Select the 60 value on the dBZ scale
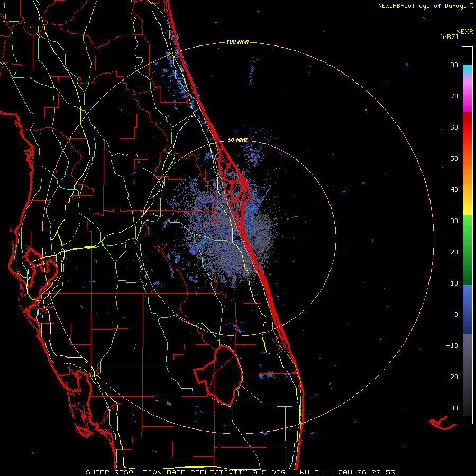This screenshot has height=476, width=476. point(454,127)
